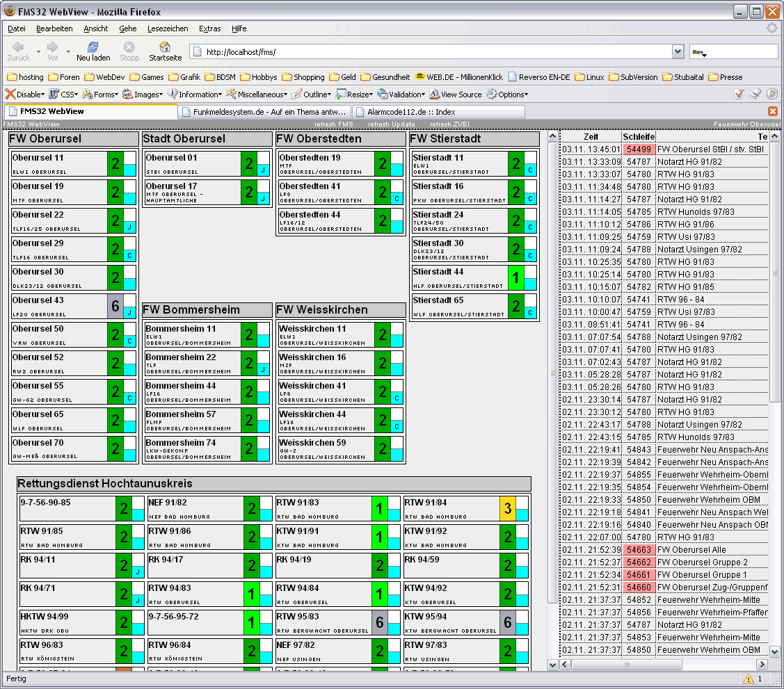Click the refresh FMS link
784x689 pixels.
pyautogui.click(x=334, y=124)
